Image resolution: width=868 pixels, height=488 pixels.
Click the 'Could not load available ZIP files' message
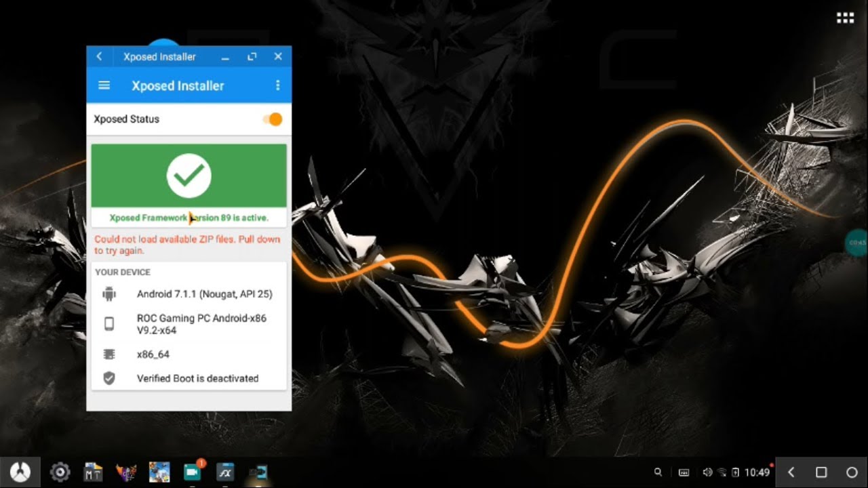(187, 245)
